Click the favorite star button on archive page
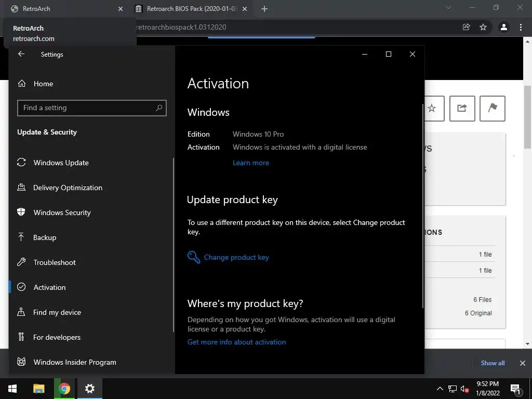Image resolution: width=532 pixels, height=399 pixels. pos(432,109)
